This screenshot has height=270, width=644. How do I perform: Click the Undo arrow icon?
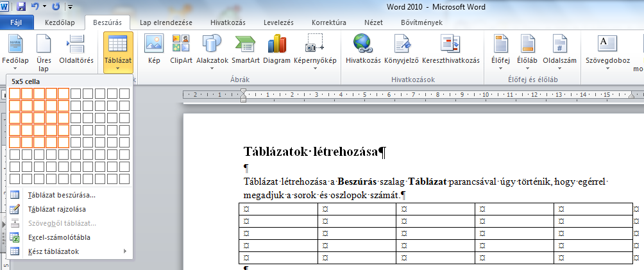click(35, 6)
